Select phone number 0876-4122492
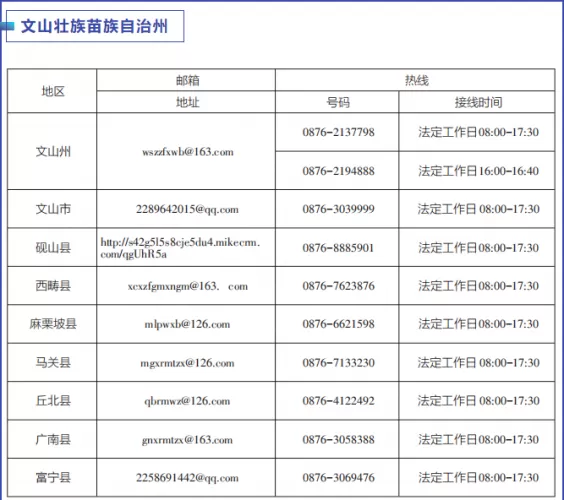This screenshot has height=500, width=564. (338, 401)
